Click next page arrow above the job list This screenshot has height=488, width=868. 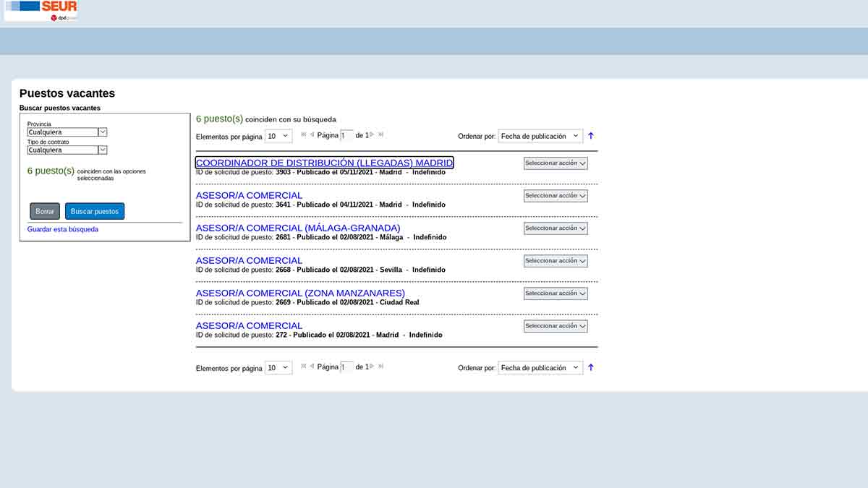point(372,134)
